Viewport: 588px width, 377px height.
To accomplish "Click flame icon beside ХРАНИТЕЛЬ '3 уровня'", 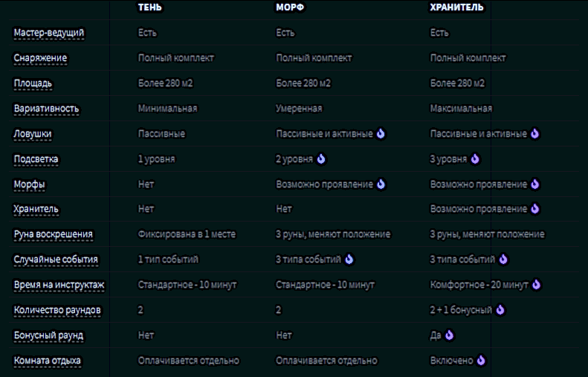I will [x=476, y=159].
